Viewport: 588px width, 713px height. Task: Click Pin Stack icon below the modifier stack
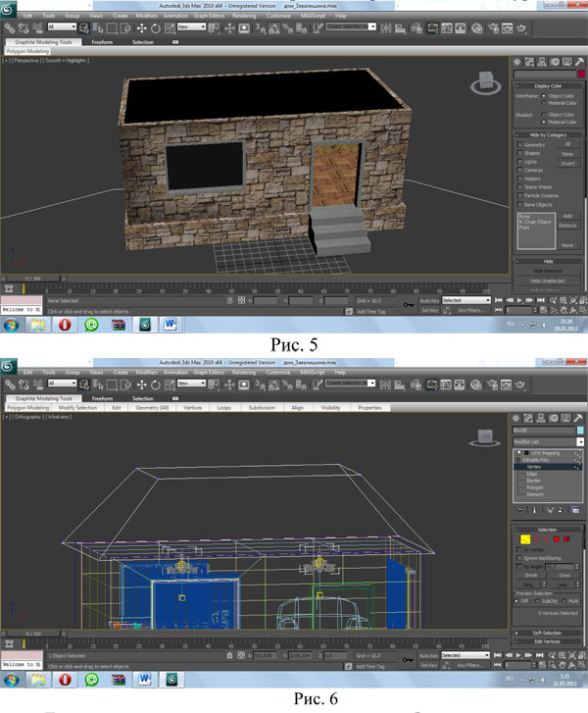(x=520, y=511)
